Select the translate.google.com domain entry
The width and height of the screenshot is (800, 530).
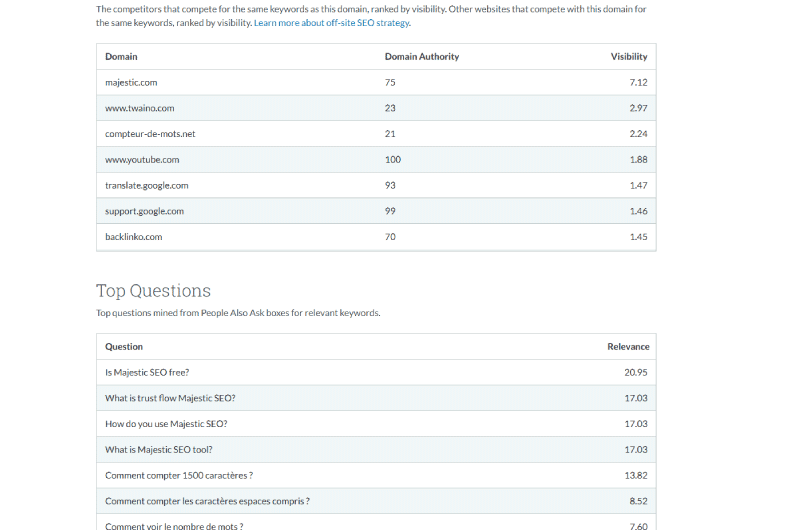146,185
